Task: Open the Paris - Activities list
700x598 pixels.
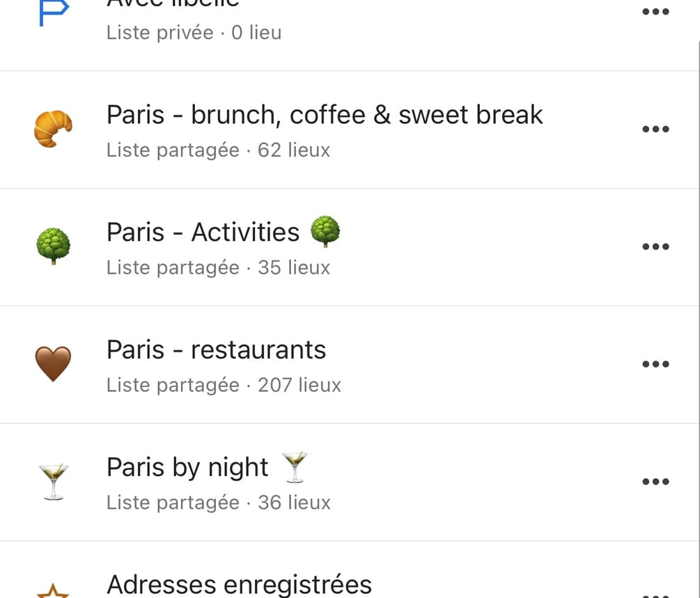Action: 223,232
